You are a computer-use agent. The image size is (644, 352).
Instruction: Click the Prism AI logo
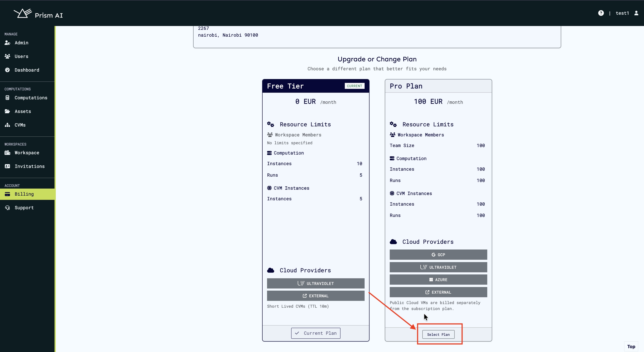pyautogui.click(x=38, y=13)
